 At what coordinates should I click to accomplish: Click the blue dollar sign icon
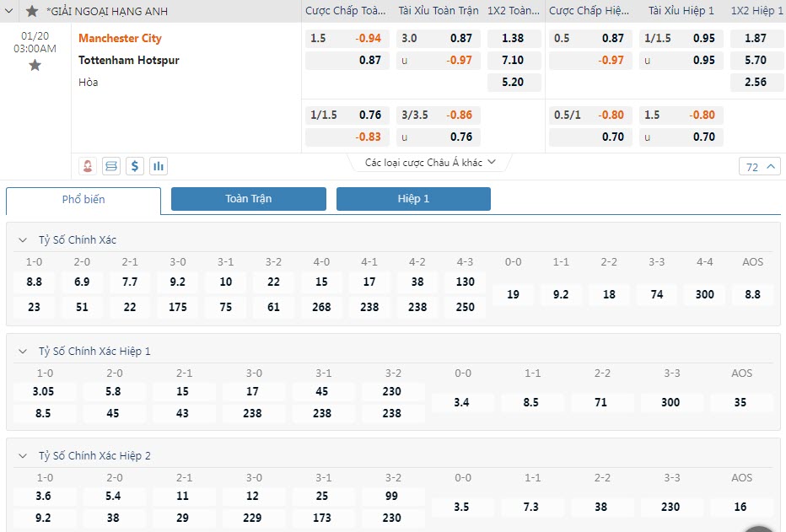point(135,165)
